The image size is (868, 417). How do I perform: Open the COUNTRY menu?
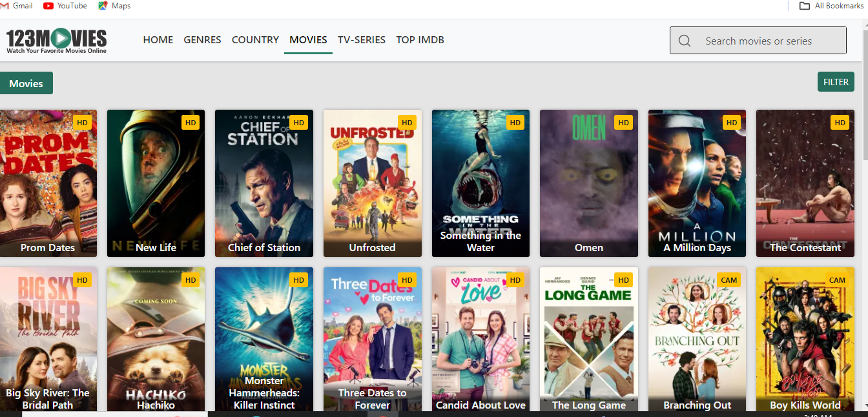pos(255,40)
